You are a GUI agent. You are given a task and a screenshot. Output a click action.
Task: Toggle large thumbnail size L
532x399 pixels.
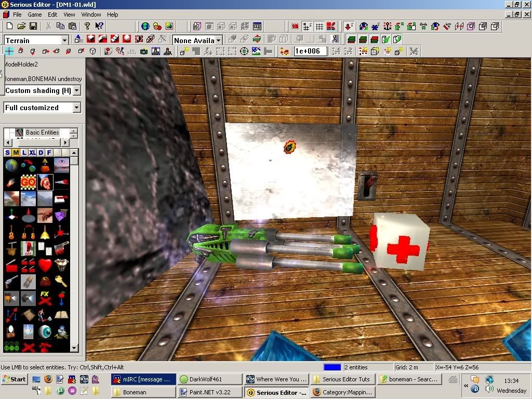click(x=24, y=152)
